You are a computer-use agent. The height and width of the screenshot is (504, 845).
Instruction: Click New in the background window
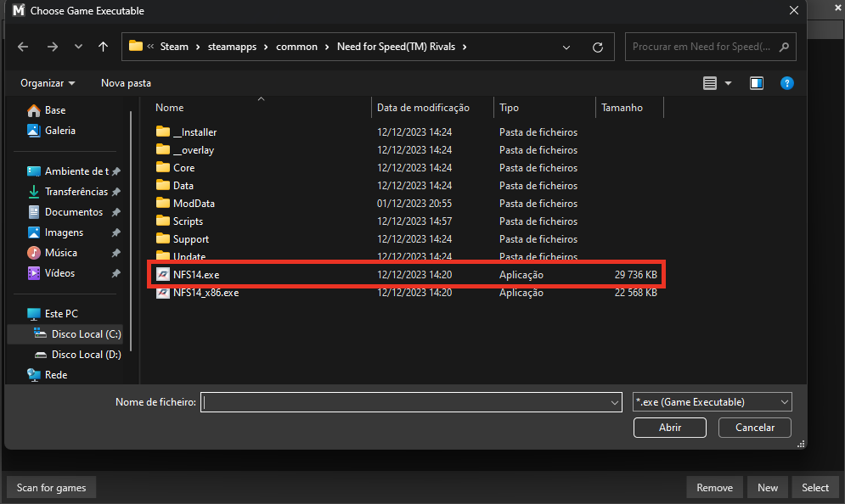[768, 487]
